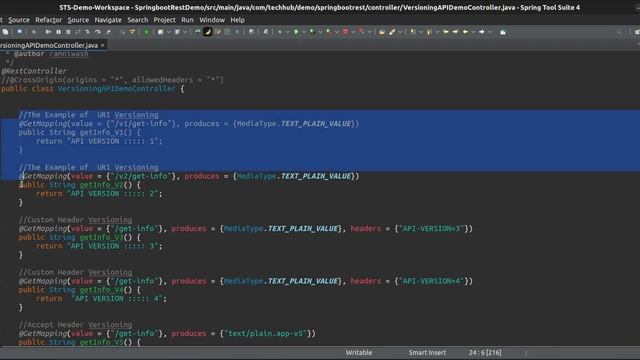Viewport: 640px width, 360px height.
Task: Close the VersioningAPIDemoController.java tab
Action: pyautogui.click(x=102, y=45)
